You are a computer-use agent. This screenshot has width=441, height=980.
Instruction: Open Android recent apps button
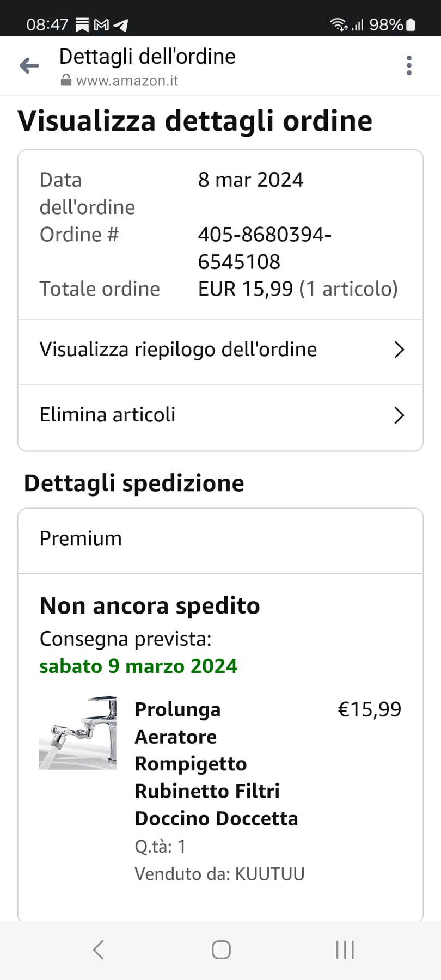click(x=345, y=950)
